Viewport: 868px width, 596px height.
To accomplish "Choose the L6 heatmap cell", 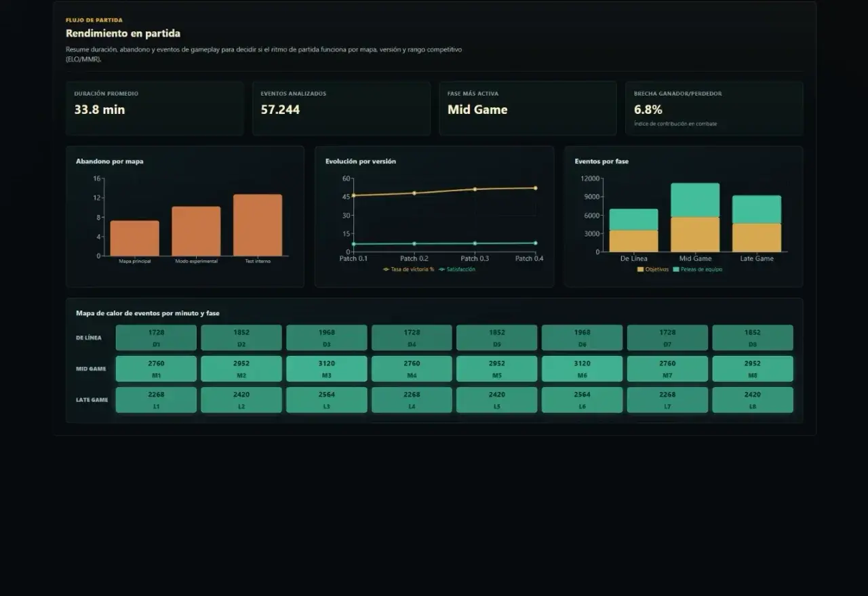I will point(582,400).
